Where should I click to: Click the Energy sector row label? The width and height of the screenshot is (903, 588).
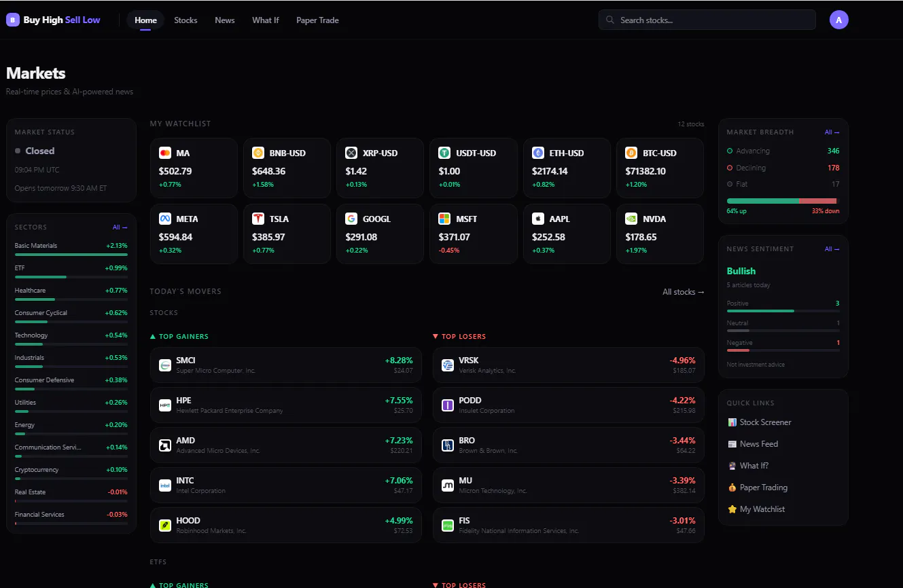(24, 425)
